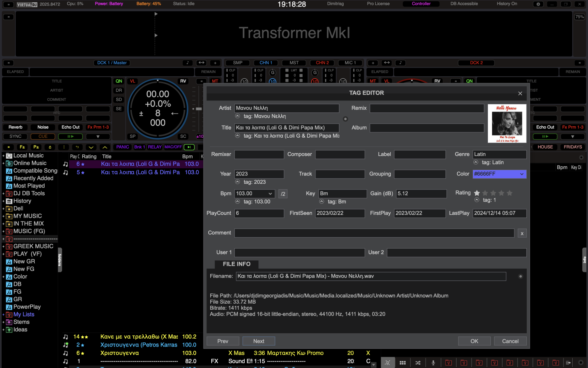Apply the title tag value arrow icon
Image resolution: width=588 pixels, height=368 pixels.
point(238,136)
